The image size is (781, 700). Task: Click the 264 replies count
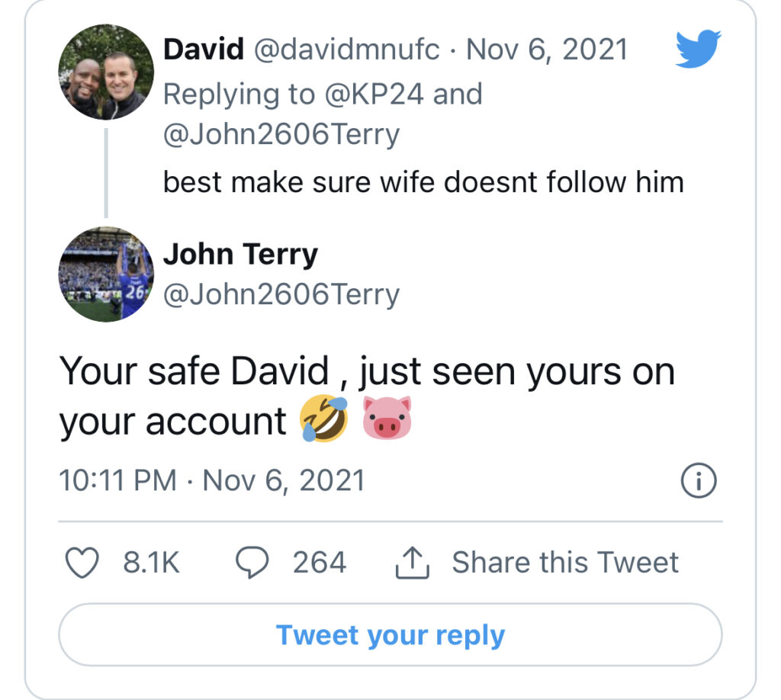[x=320, y=564]
